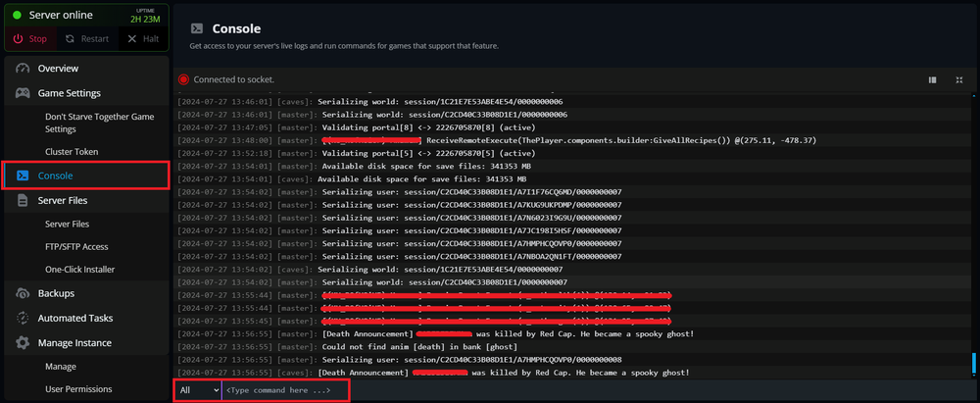Toggle console fullscreen mode icon
This screenshot has height=403, width=980.
tap(959, 79)
